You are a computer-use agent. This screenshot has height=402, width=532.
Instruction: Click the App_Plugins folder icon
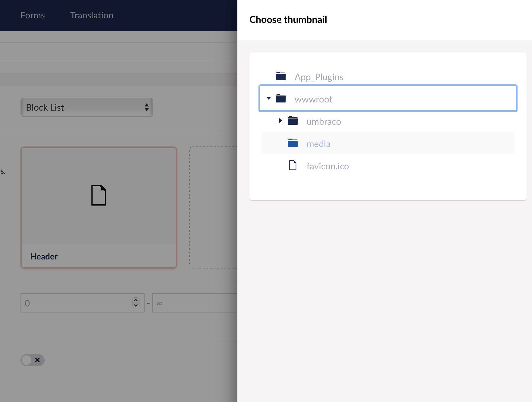(x=281, y=76)
